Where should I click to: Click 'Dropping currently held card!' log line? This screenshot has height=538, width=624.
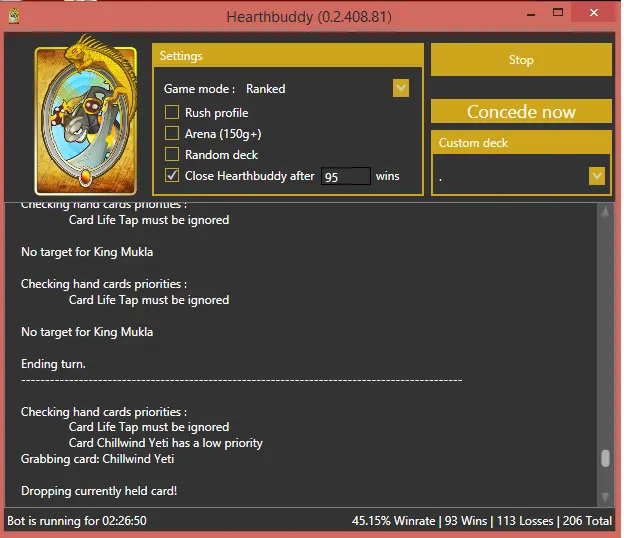click(99, 491)
